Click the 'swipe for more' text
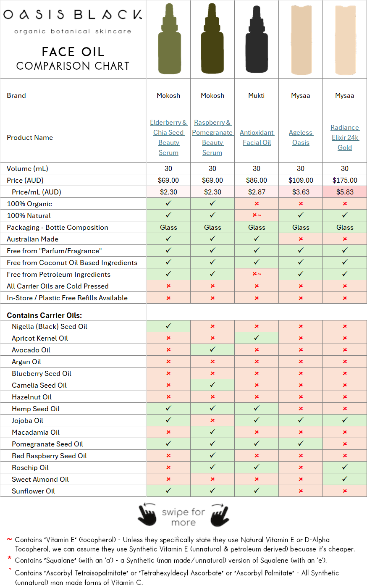The height and width of the screenshot is (588, 367). 183,517
